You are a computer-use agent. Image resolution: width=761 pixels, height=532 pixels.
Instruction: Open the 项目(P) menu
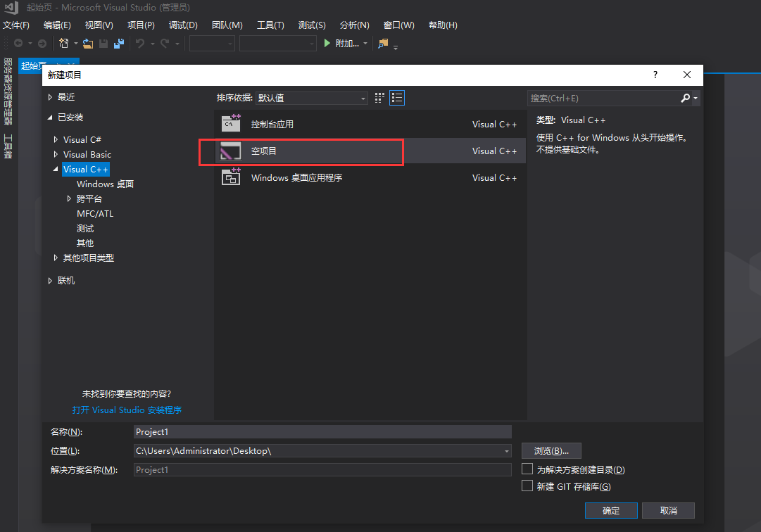click(141, 25)
